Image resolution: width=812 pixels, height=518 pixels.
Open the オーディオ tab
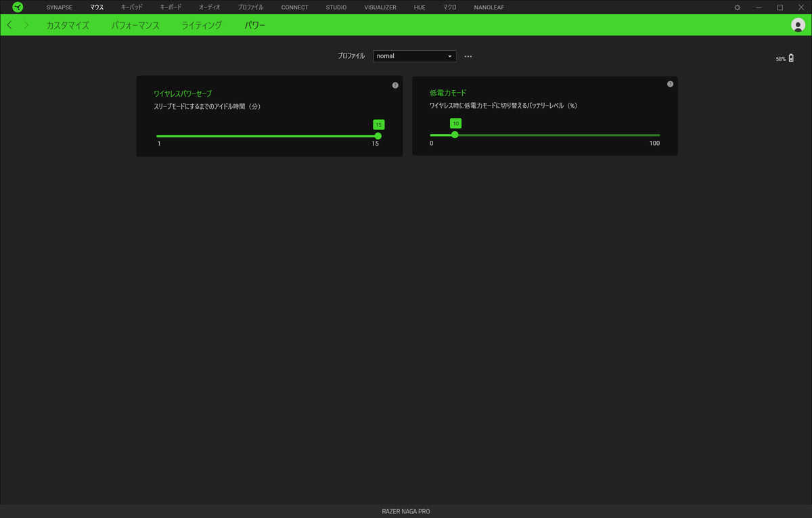210,7
